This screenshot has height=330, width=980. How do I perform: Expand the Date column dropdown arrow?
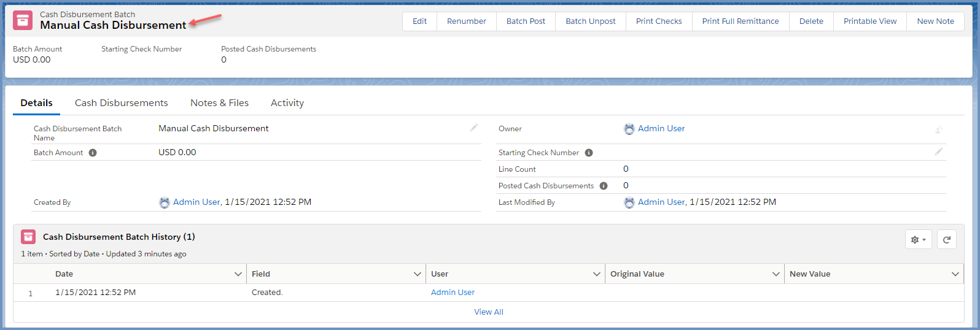coord(238,274)
